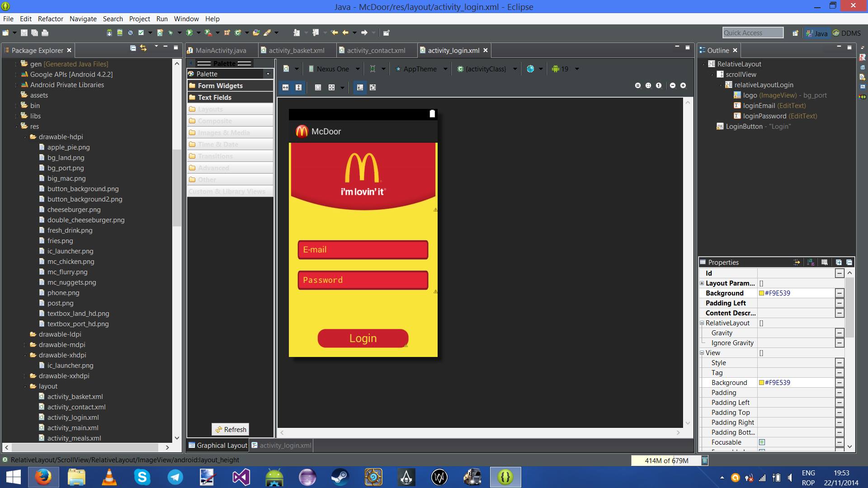Tick the Focusable property checkbox
Viewport: 868px width, 488px height.
(762, 442)
